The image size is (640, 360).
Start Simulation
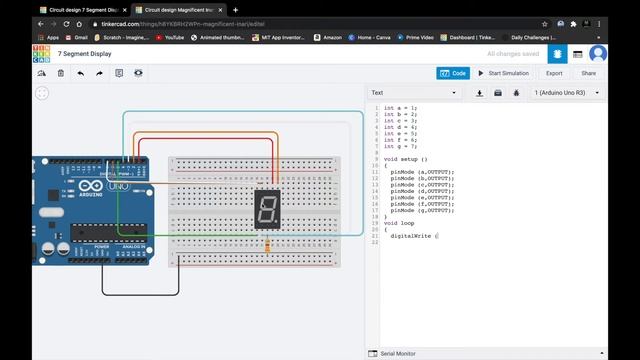(x=504, y=73)
